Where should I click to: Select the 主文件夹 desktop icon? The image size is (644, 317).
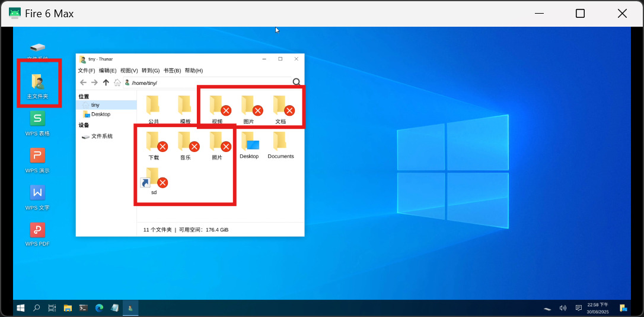[38, 84]
